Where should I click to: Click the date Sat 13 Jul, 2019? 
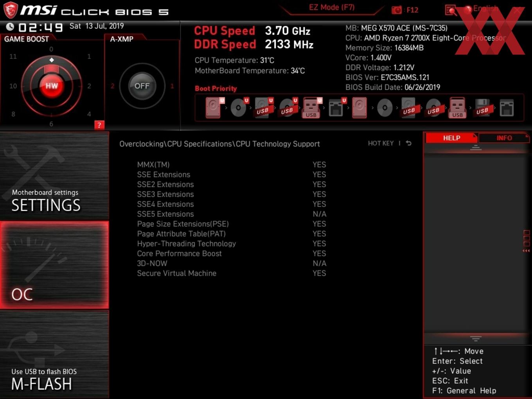tap(97, 26)
